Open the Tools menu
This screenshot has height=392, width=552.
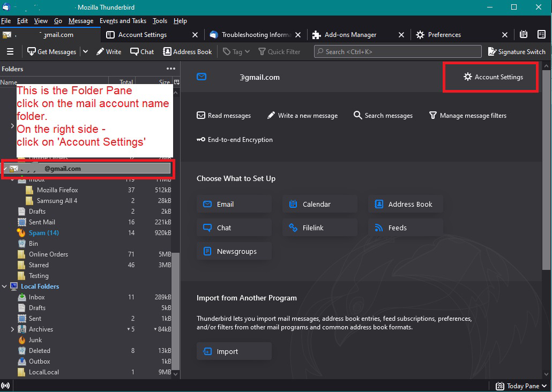click(x=160, y=21)
